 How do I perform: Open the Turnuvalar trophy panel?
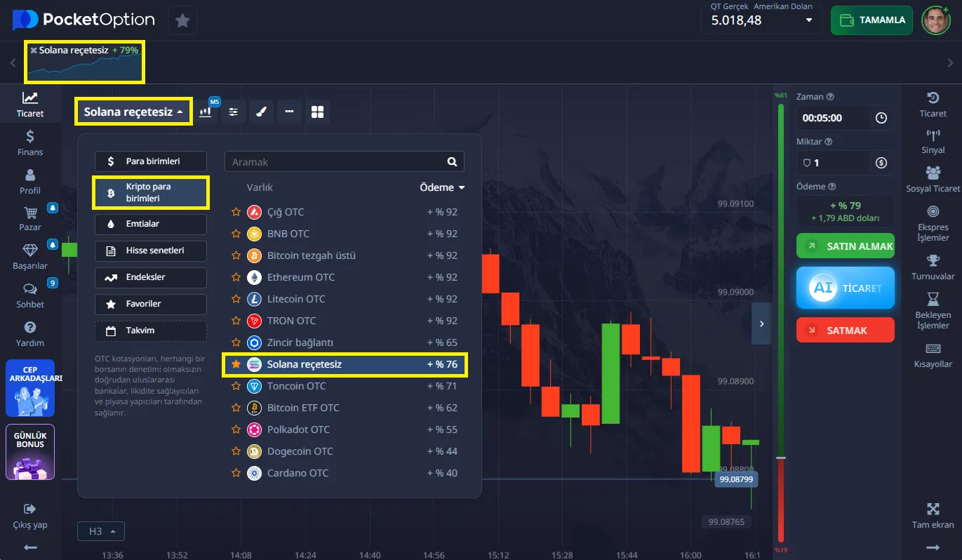(933, 267)
